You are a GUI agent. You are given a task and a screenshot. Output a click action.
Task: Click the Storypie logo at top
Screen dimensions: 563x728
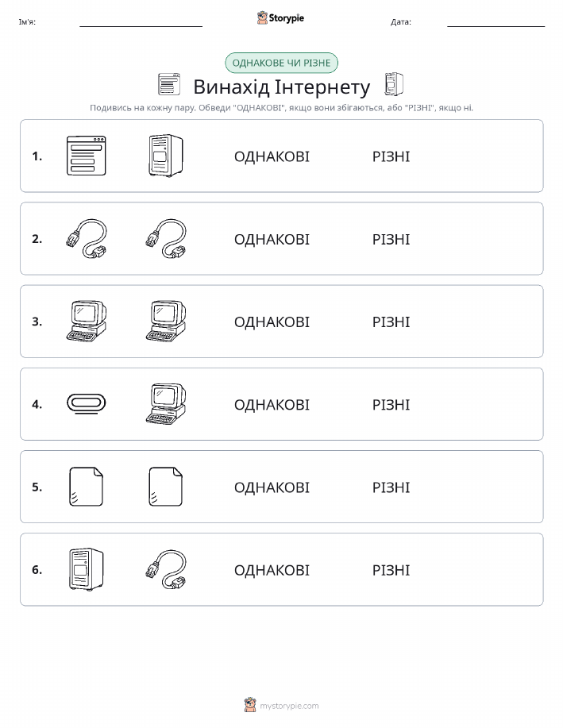tap(280, 18)
